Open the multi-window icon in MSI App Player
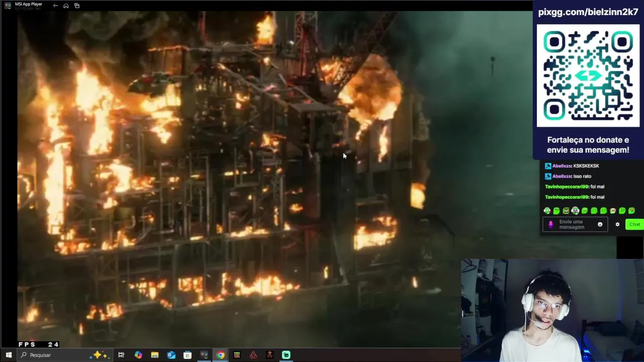Screen dimensions: 644x362 pyautogui.click(x=77, y=6)
